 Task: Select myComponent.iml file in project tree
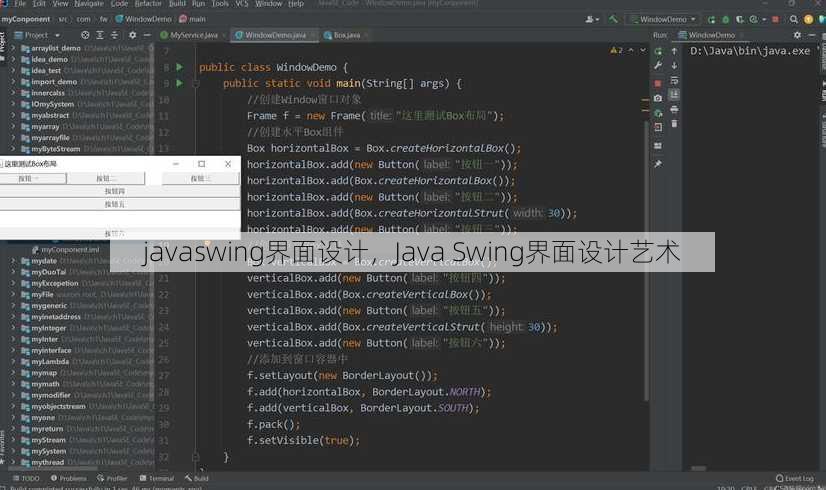click(x=65, y=250)
